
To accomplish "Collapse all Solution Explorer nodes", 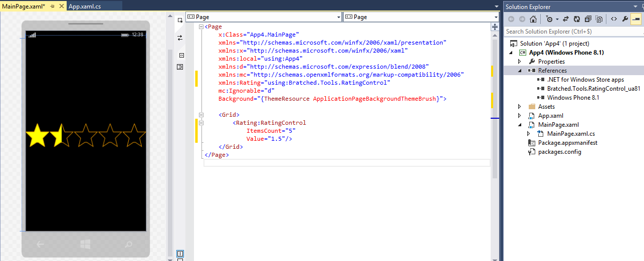I will [588, 19].
